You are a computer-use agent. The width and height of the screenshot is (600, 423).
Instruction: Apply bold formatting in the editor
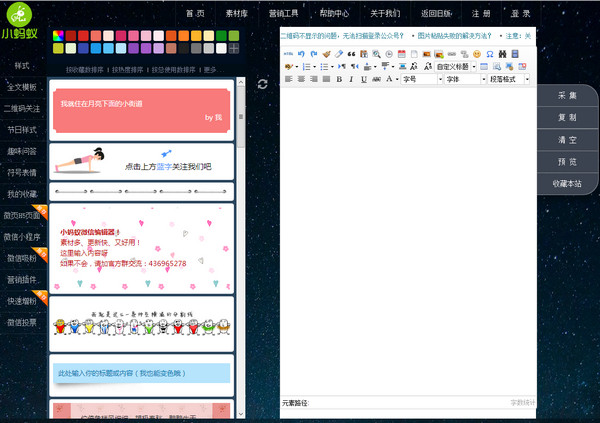click(339, 79)
